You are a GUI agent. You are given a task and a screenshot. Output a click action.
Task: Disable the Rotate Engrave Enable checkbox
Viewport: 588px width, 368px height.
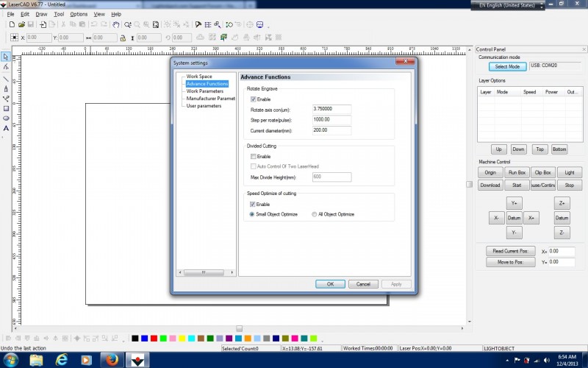click(x=254, y=99)
